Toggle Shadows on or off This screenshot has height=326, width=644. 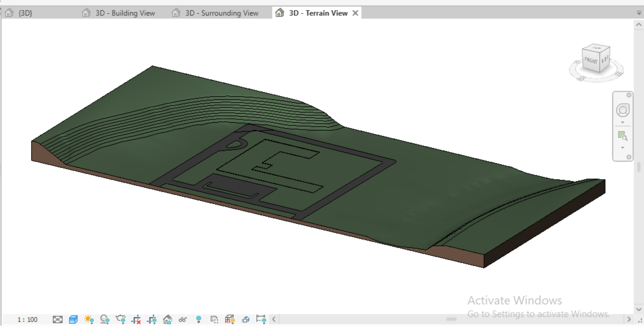(x=105, y=319)
